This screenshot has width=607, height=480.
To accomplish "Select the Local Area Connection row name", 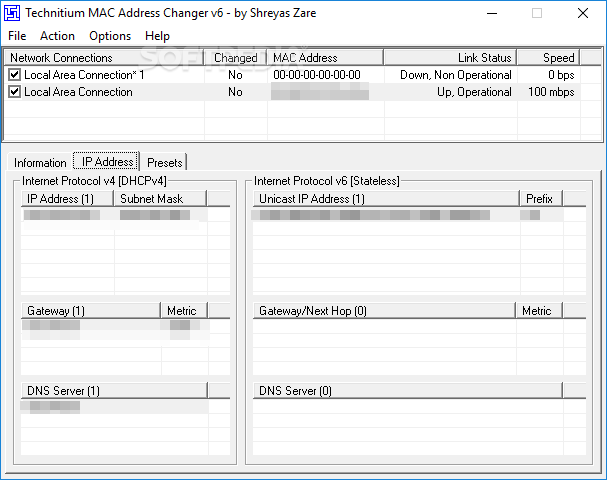I will (x=78, y=92).
